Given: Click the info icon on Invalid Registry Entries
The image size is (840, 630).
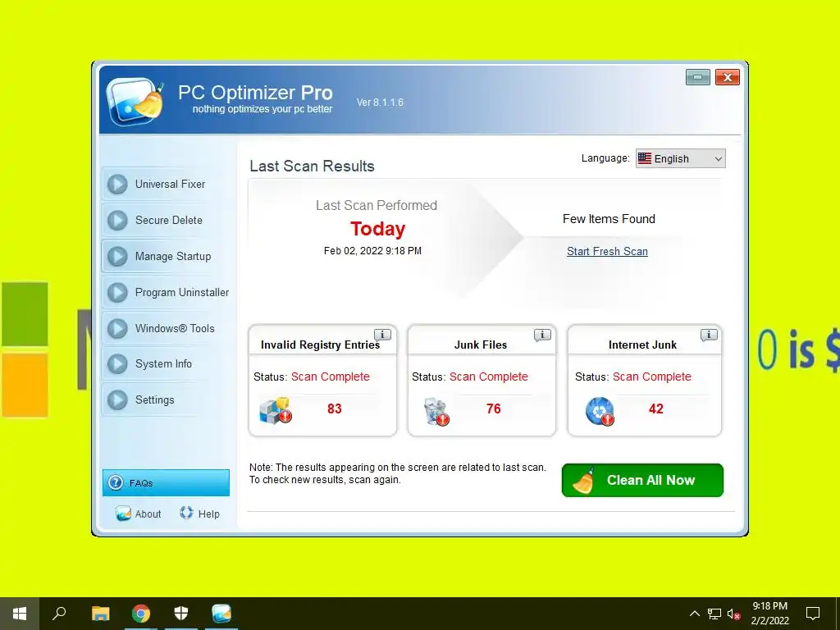Looking at the screenshot, I should 382,335.
